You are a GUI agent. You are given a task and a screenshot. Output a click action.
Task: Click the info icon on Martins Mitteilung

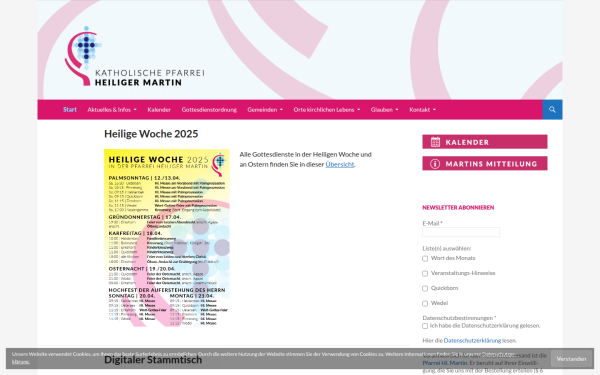(x=435, y=164)
